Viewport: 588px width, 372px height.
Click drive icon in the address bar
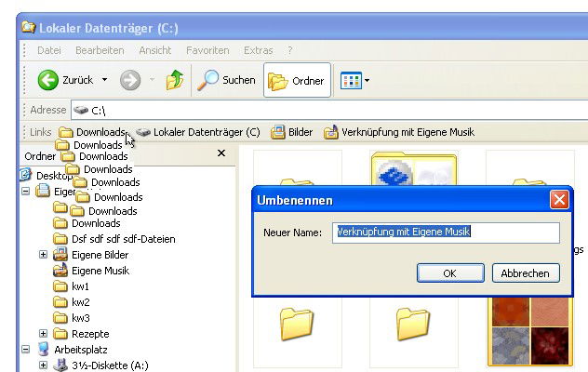click(x=81, y=111)
